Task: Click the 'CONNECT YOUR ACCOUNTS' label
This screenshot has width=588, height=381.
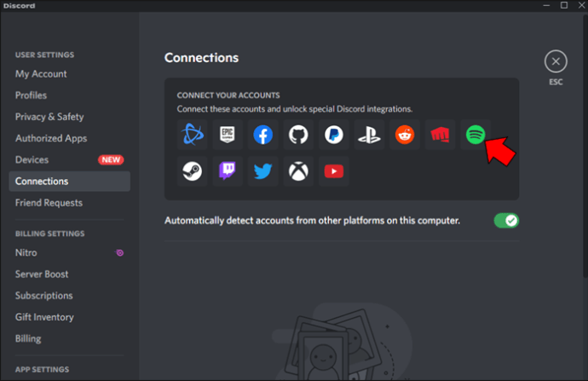Action: tap(228, 95)
